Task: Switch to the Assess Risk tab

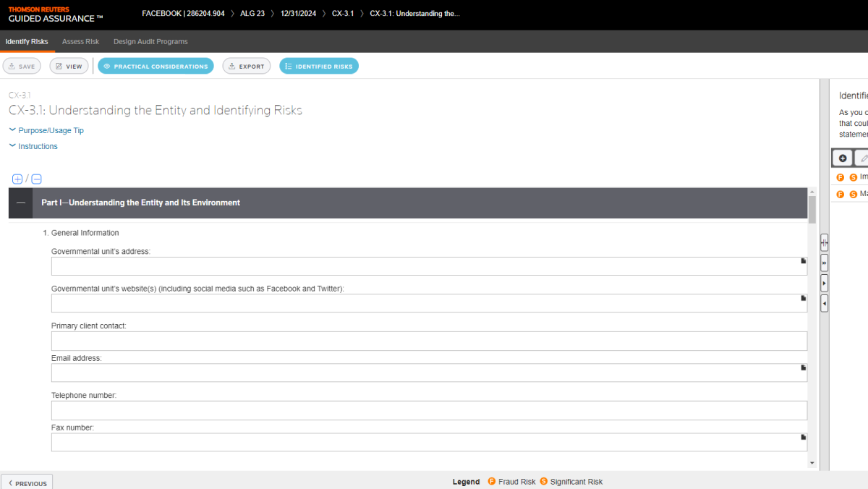Action: [x=80, y=41]
